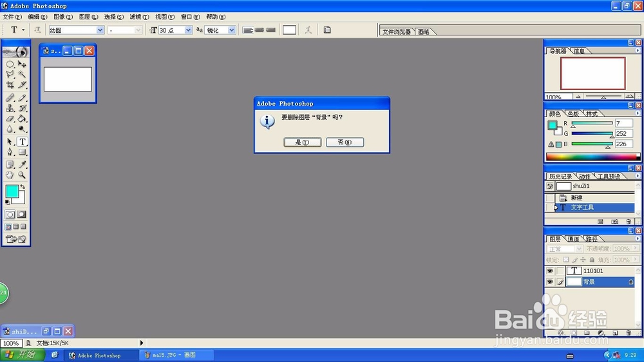Reset to default foreground/background colors
644x362 pixels.
7,202
